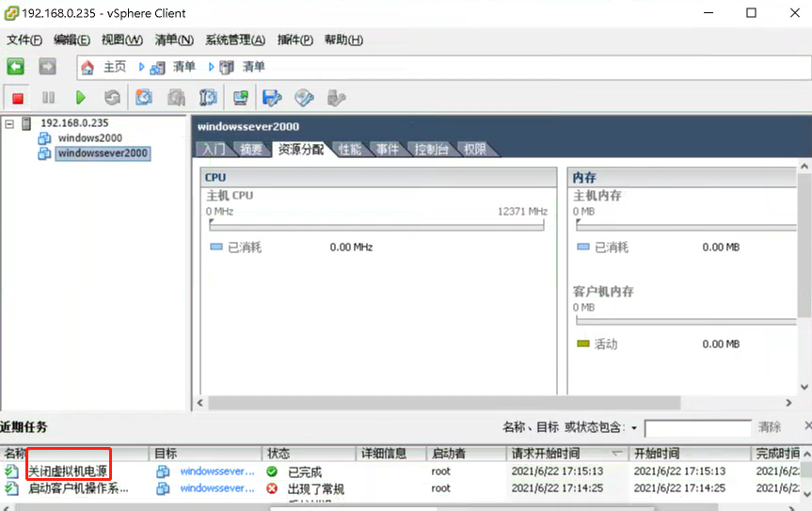Screen dimensions: 812x511
Task: Click the vSphere Client title bar icon
Action: tap(11, 13)
